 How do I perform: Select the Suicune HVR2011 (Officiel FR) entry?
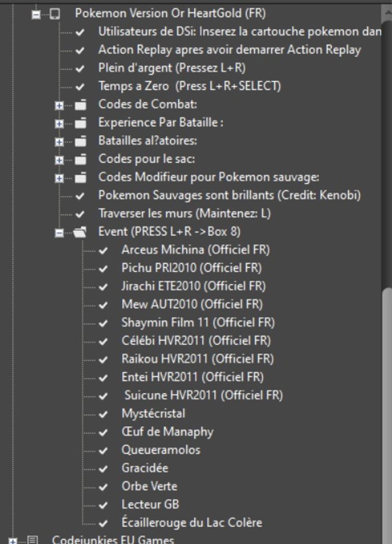[x=204, y=395]
